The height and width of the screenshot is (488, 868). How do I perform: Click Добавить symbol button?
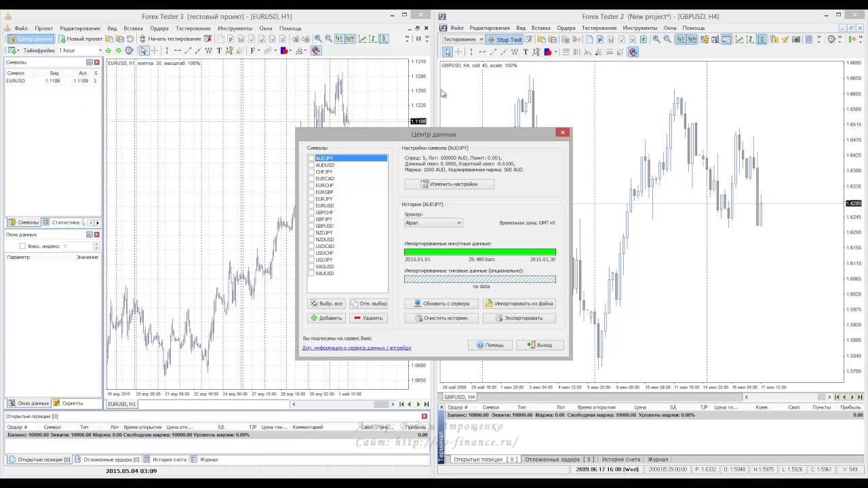point(326,318)
